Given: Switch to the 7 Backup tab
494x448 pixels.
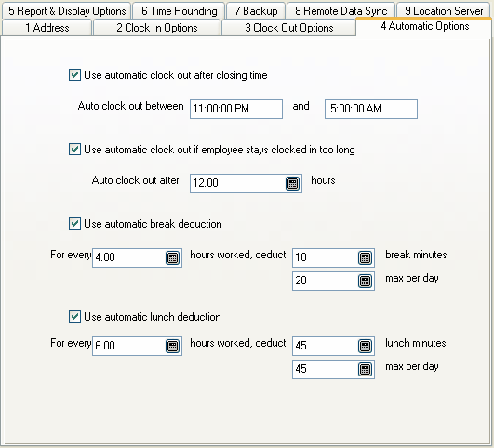Looking at the screenshot, I should click(256, 11).
